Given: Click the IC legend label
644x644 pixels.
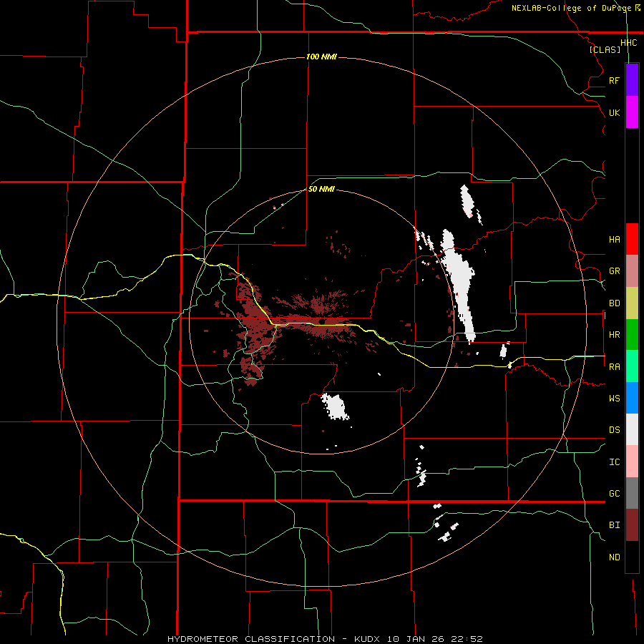Looking at the screenshot, I should (614, 462).
